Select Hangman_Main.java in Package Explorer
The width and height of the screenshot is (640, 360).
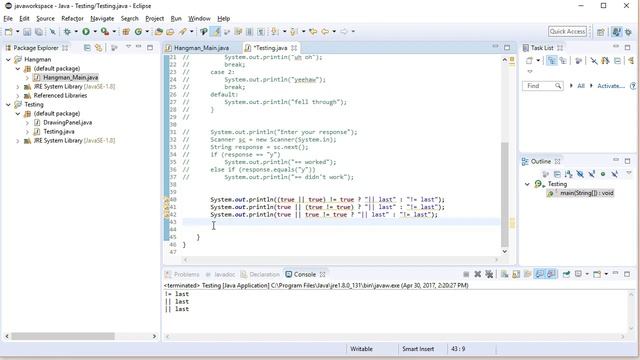(x=70, y=78)
